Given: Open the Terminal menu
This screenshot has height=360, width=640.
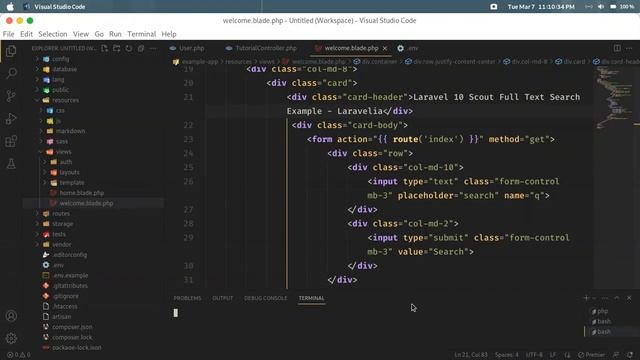Looking at the screenshot, I should 142,34.
